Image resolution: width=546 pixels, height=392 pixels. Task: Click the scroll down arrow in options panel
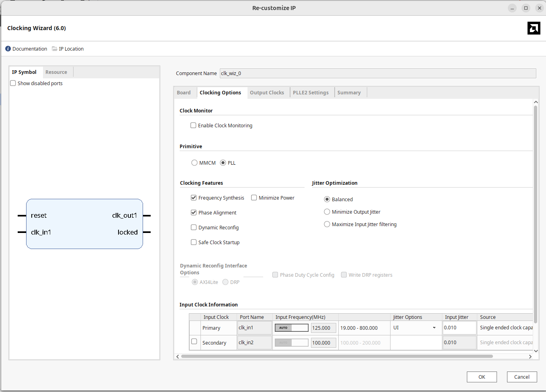(x=536, y=351)
